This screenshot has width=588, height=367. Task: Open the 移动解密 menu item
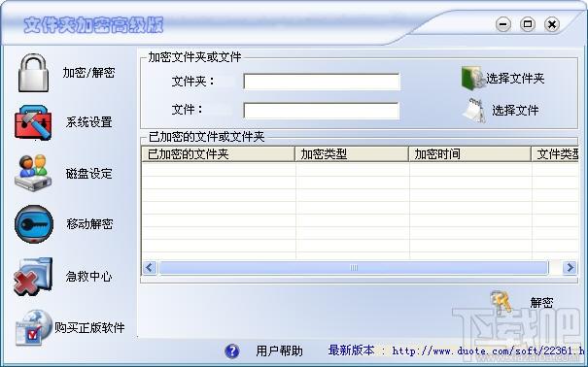point(89,224)
